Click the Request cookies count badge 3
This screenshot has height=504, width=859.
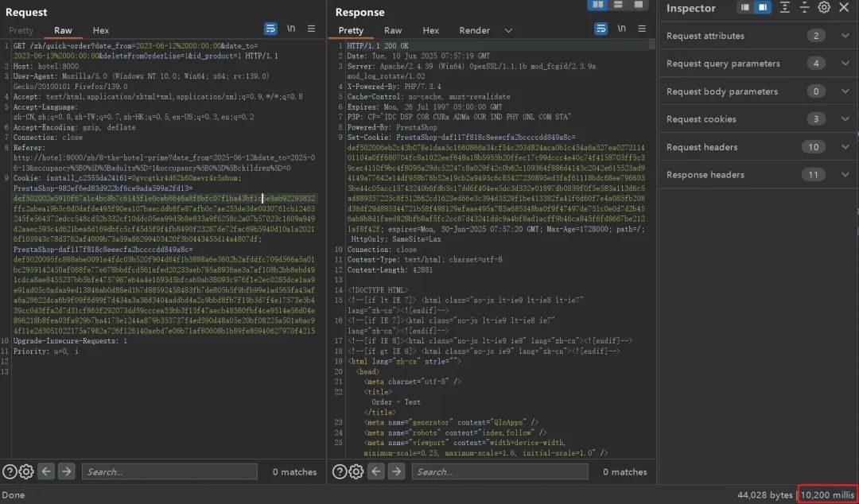click(x=816, y=119)
